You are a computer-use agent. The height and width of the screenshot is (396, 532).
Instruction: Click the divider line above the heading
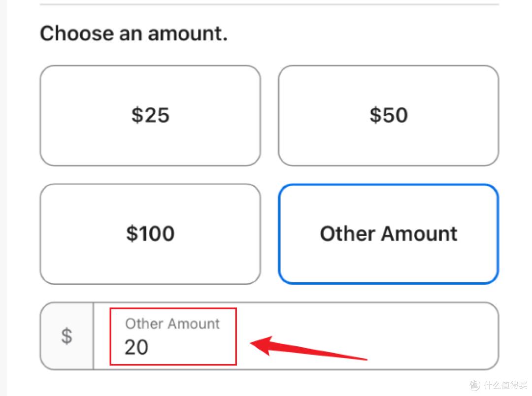pos(269,4)
